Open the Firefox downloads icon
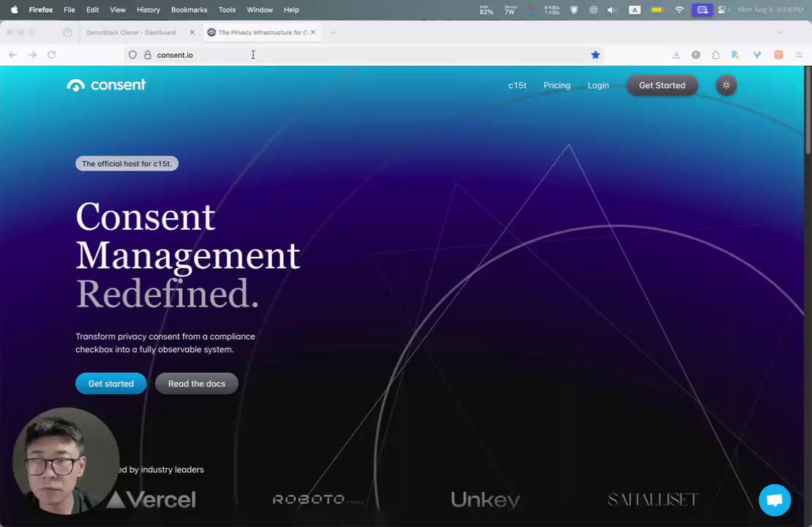 click(677, 55)
